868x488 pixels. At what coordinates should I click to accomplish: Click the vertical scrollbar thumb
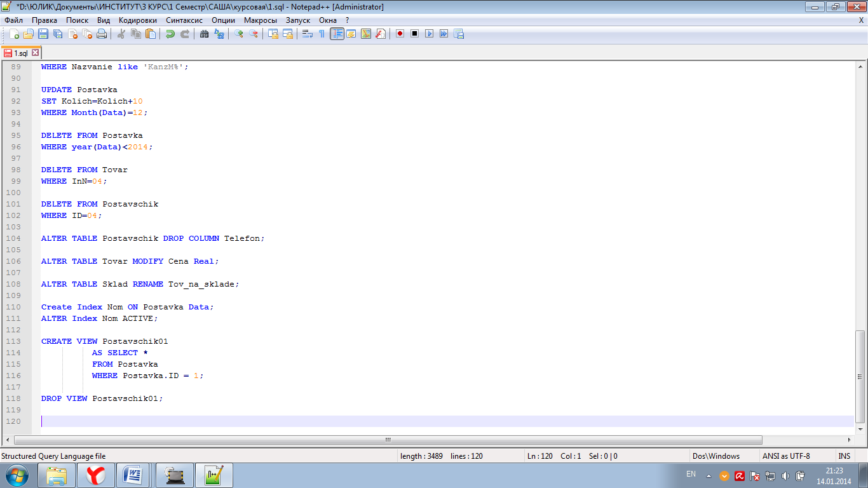point(860,375)
